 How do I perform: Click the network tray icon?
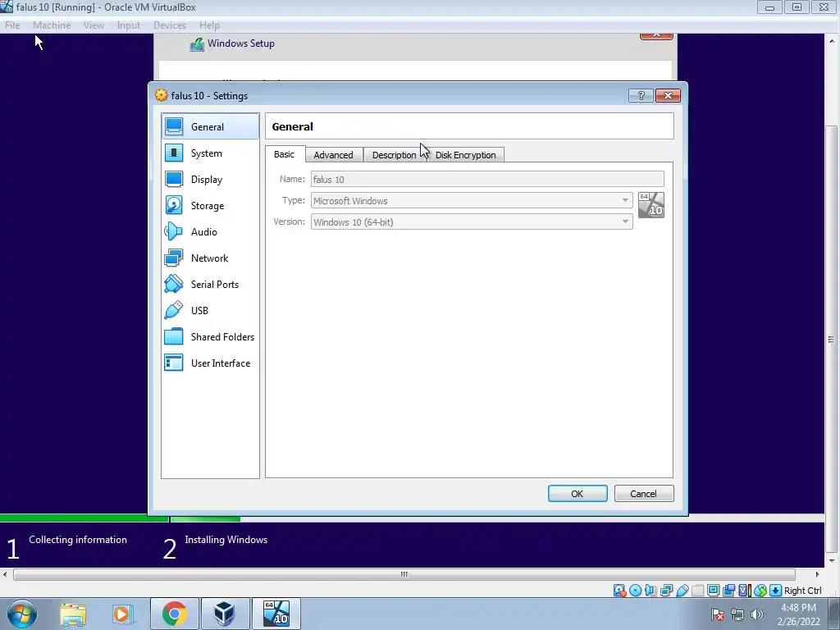pyautogui.click(x=737, y=614)
